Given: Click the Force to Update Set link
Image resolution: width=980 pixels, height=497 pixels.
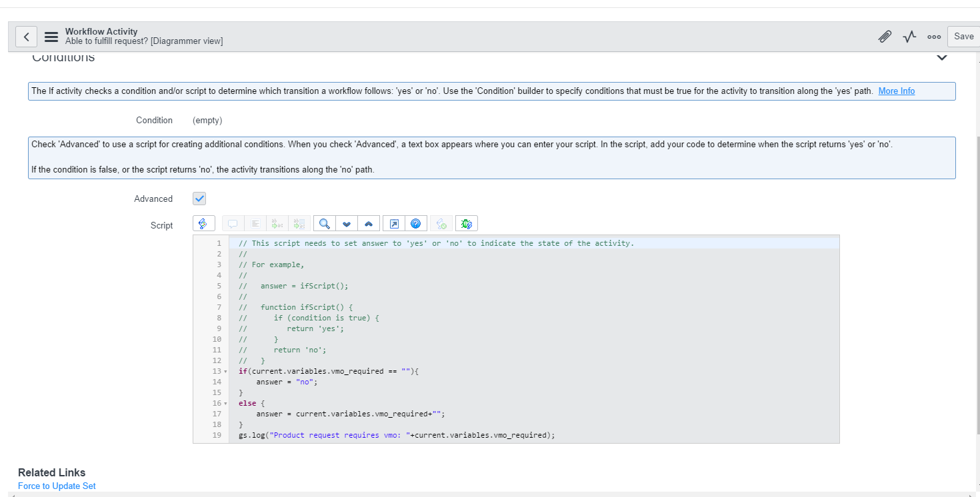Looking at the screenshot, I should (57, 486).
